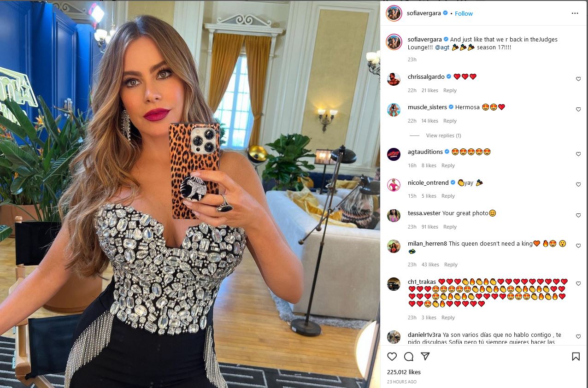Open the three-dot more options menu
Screen dimensions: 588x388
[575, 13]
